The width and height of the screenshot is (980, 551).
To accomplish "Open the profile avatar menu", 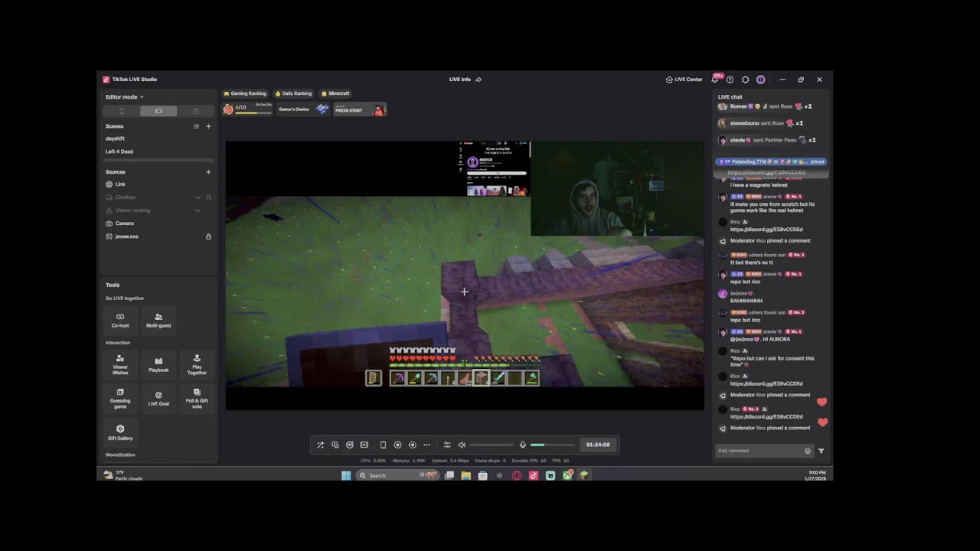I will pos(760,80).
